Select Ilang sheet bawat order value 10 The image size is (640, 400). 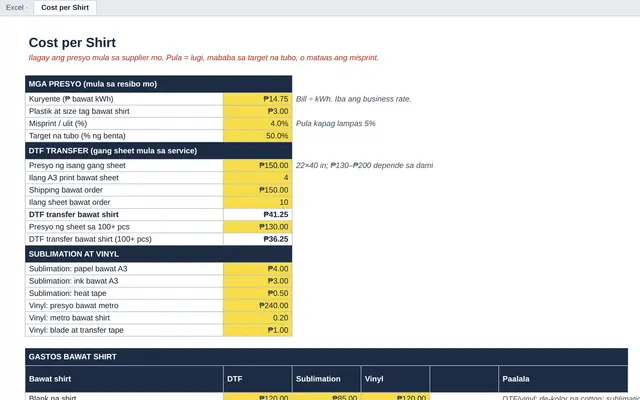[258, 202]
